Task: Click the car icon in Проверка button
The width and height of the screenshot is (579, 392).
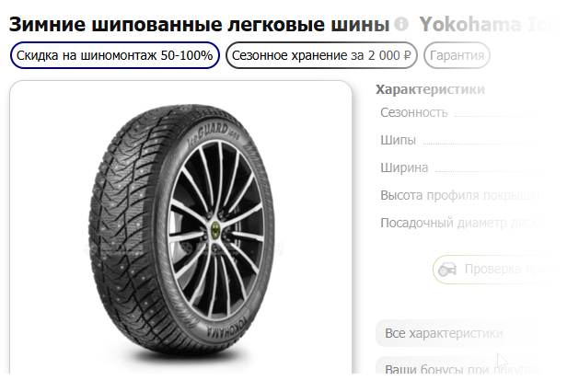Action: click(x=447, y=270)
